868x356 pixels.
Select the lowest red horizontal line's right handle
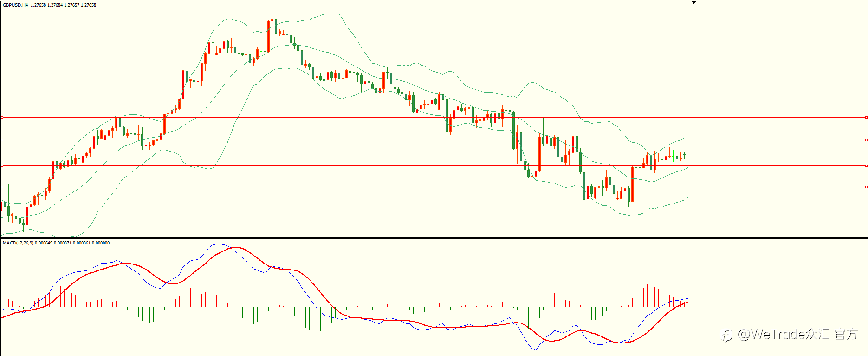pyautogui.click(x=866, y=187)
